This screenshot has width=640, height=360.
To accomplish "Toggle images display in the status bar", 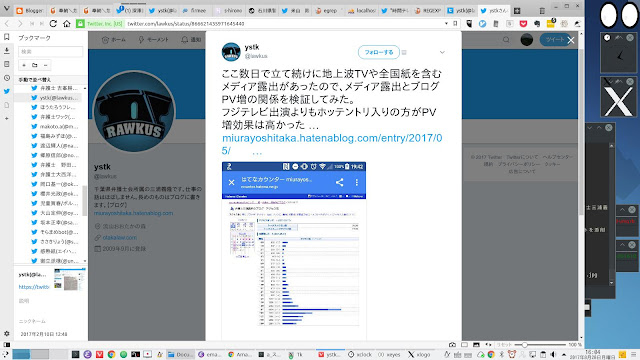I will (x=476, y=345).
